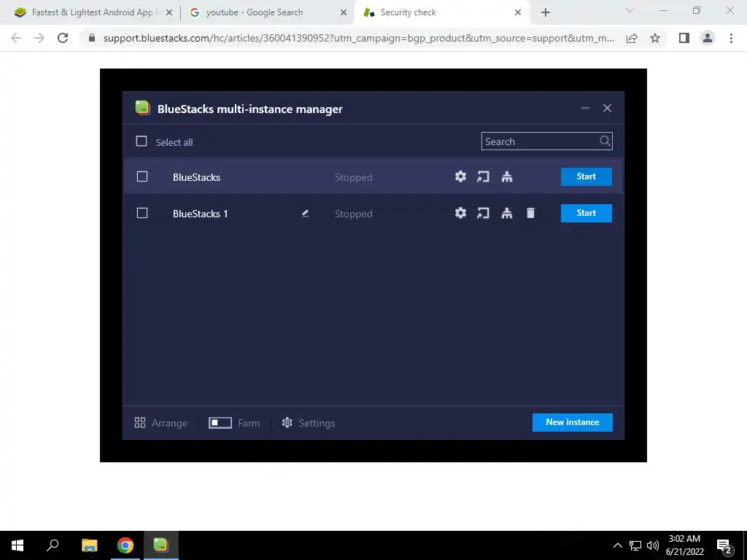747x560 pixels.
Task: Minimize the multi-instance manager dialog
Action: [x=585, y=108]
